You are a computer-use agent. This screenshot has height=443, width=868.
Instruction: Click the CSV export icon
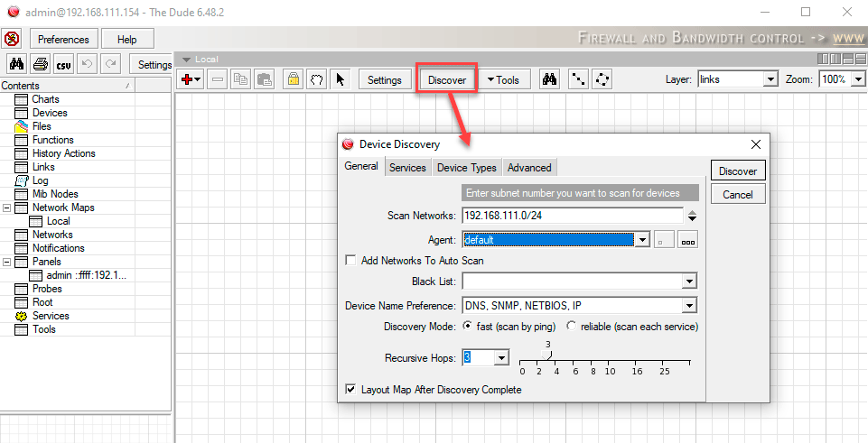tap(63, 64)
